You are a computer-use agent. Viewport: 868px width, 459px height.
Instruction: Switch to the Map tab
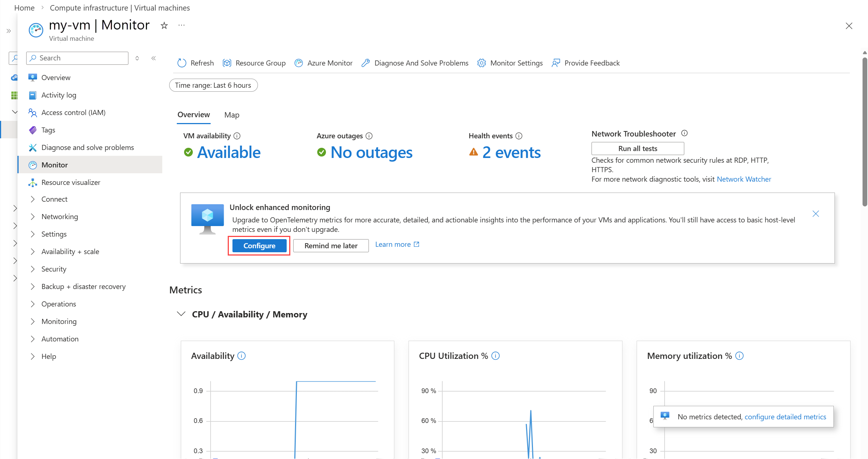(x=232, y=115)
